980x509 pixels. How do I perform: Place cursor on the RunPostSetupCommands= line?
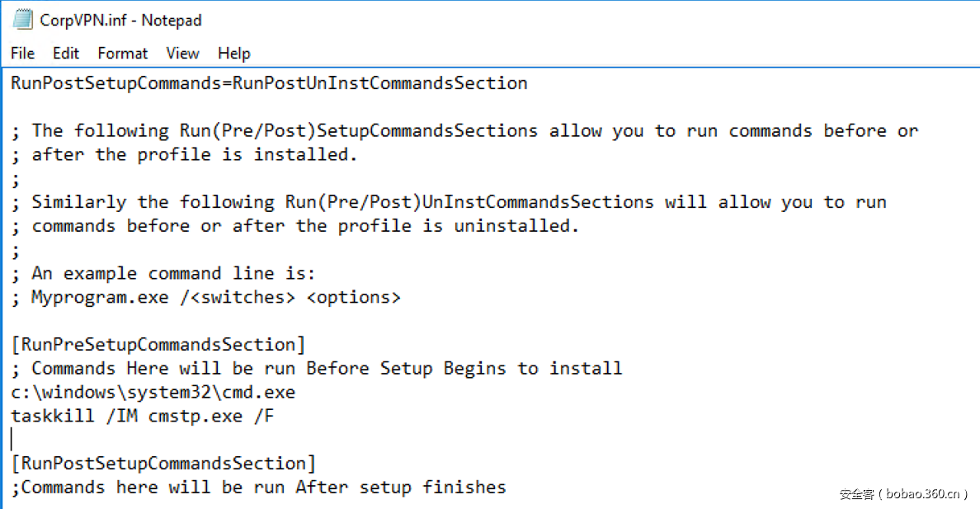(269, 83)
